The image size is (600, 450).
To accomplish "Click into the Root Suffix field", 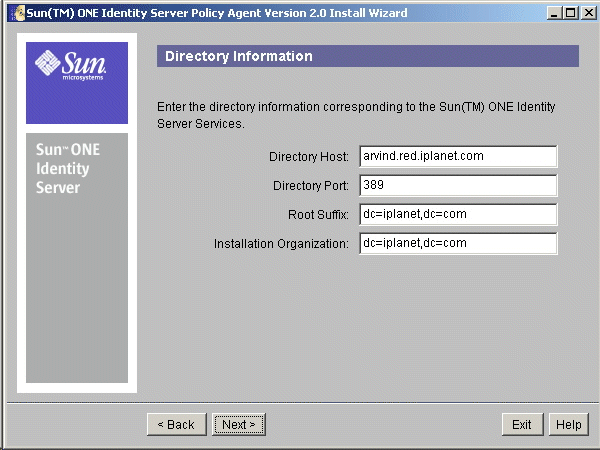I will pos(458,214).
